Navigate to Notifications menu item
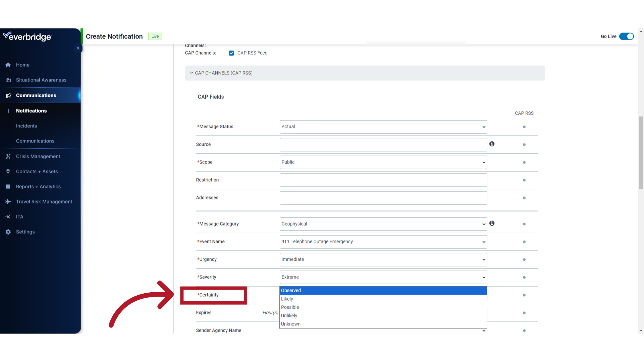The image size is (644, 362). click(x=31, y=111)
